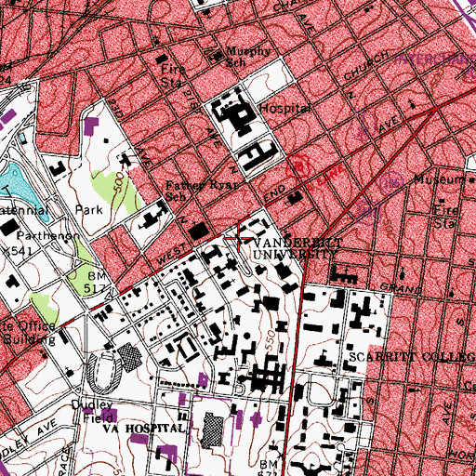This screenshot has height=476, width=476.
Task: Click the red crosshair marker at map center
Action: (238, 238)
